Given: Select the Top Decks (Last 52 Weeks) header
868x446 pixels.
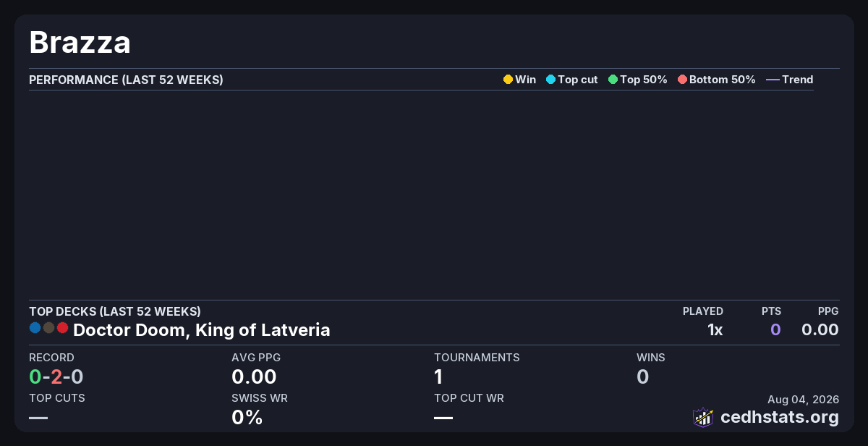Looking at the screenshot, I should (x=115, y=311).
